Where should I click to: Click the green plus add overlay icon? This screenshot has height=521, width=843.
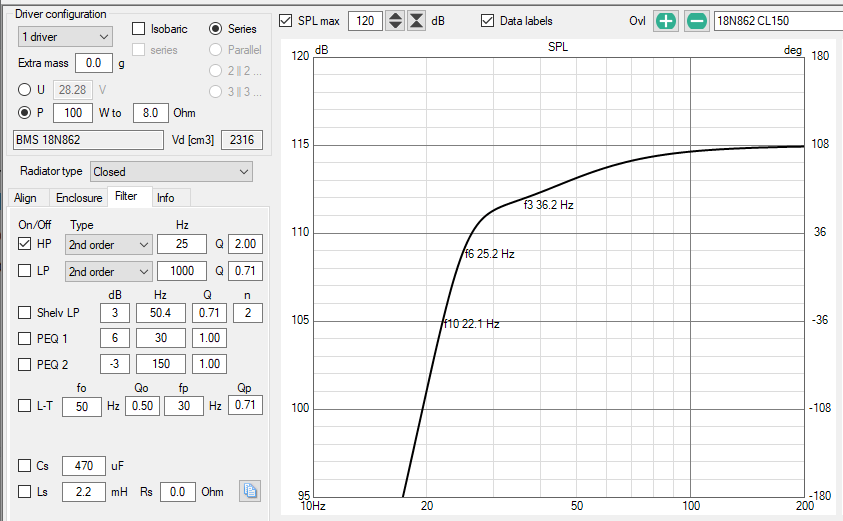666,21
